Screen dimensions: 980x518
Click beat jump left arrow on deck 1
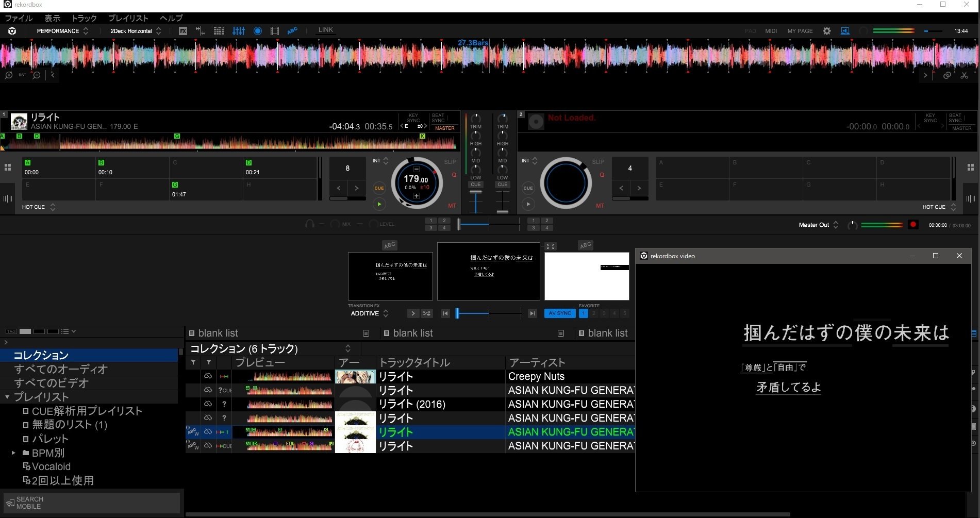coord(339,188)
